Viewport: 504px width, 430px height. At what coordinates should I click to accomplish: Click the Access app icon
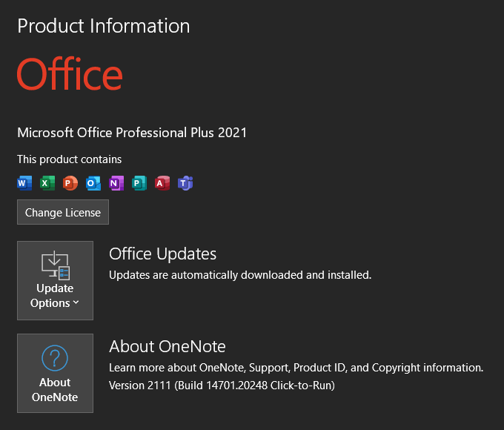tap(162, 183)
